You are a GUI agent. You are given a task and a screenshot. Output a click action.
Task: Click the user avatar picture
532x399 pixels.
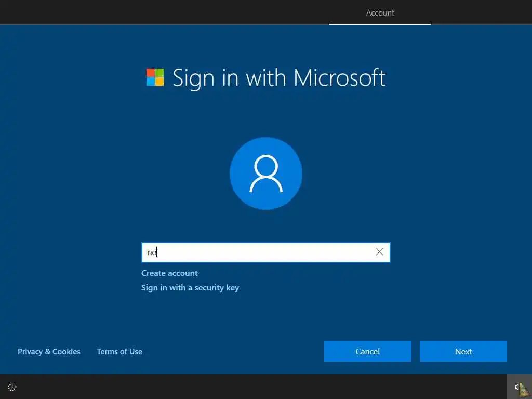(x=266, y=174)
